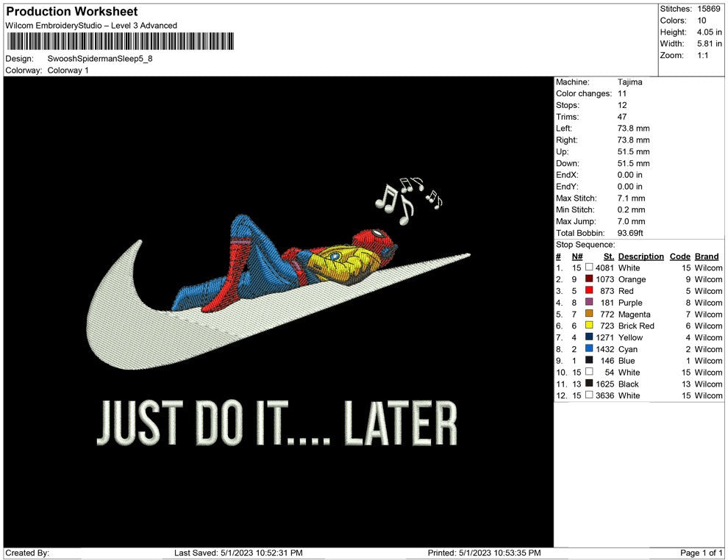Click the St. column header
The width and height of the screenshot is (728, 560).
click(x=609, y=256)
